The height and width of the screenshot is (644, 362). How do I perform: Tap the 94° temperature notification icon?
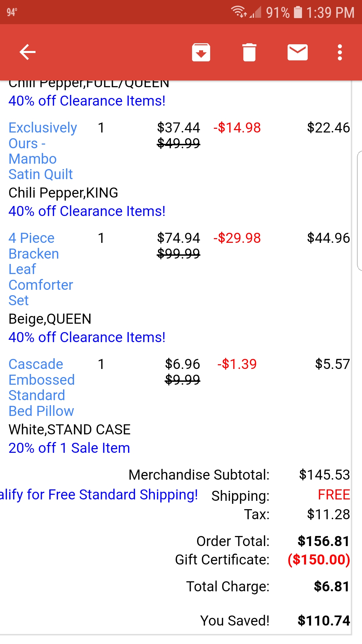coord(12,12)
